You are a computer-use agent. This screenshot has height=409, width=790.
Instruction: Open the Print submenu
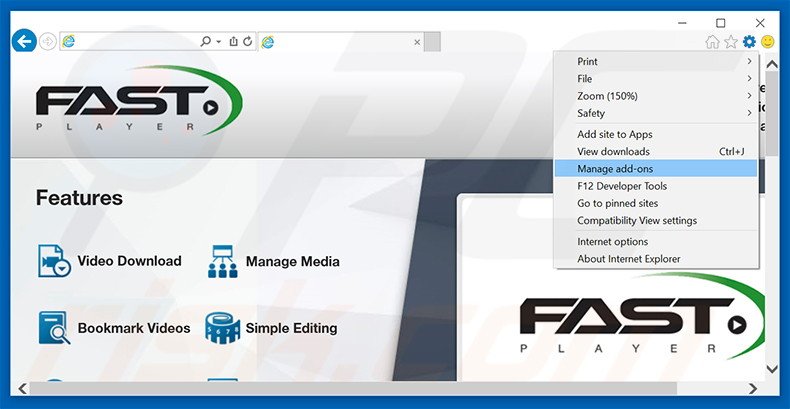(x=656, y=61)
